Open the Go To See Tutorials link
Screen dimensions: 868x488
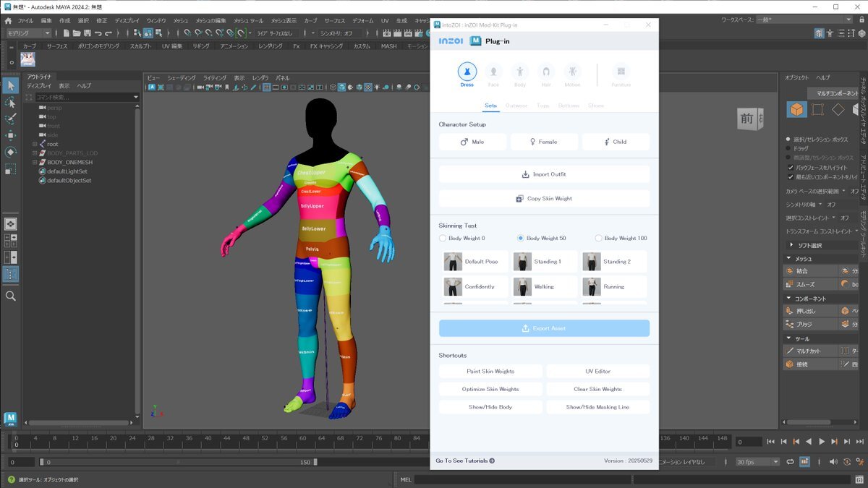click(465, 461)
